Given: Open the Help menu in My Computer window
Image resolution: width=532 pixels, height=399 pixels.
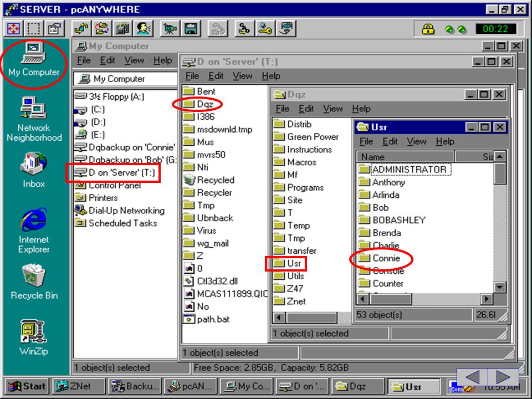Looking at the screenshot, I should coord(162,60).
